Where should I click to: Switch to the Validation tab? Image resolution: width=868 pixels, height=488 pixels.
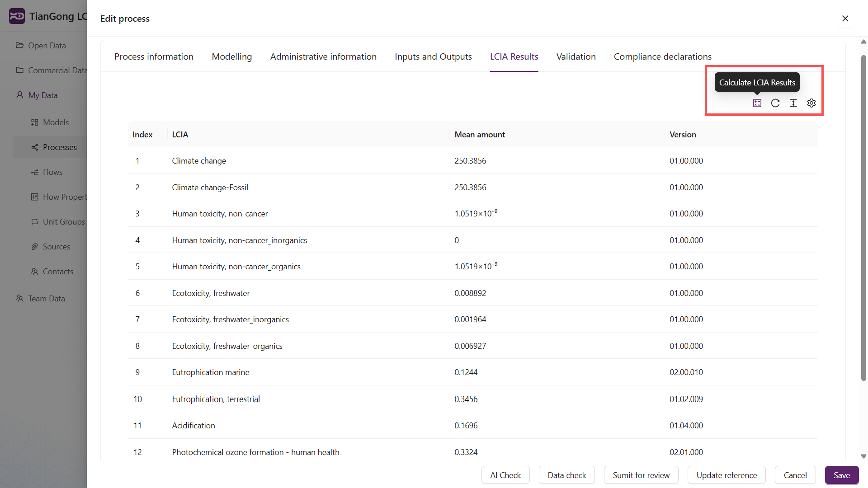(576, 56)
